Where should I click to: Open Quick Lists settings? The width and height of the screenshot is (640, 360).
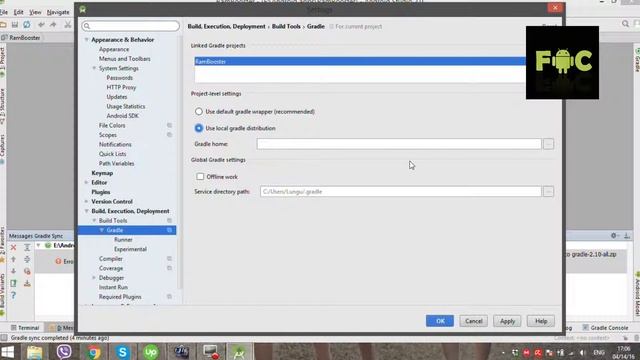coord(112,154)
